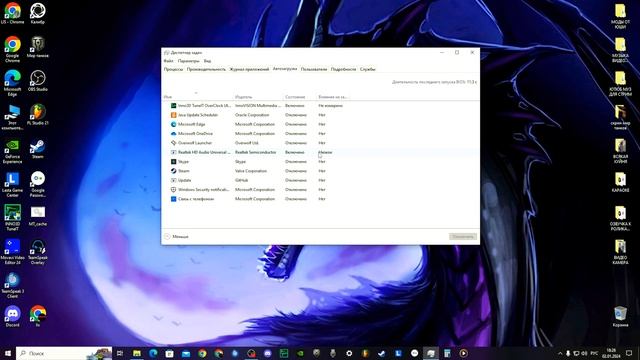640x360 pixels.
Task: Click status cell in Realtek row
Action: coord(295,152)
